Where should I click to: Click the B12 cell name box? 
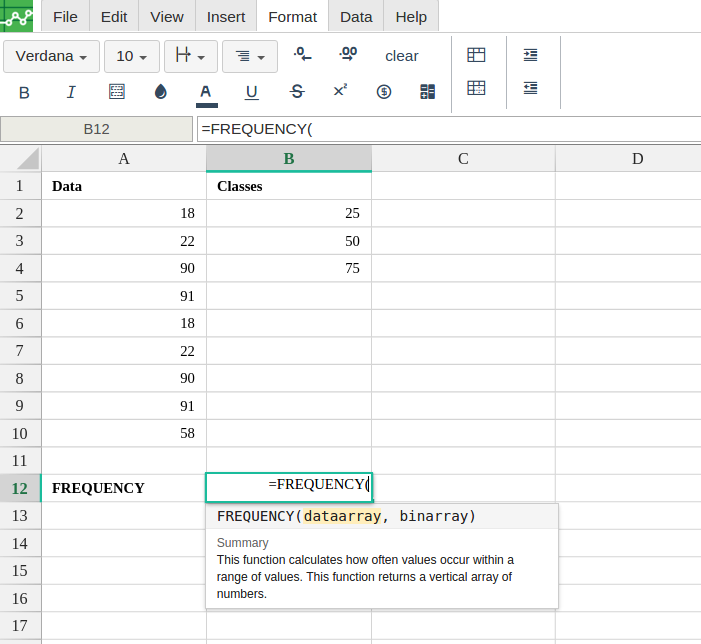[x=97, y=129]
